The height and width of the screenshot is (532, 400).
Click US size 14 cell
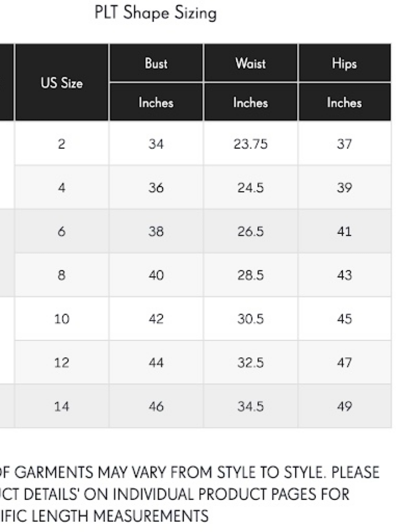click(62, 406)
